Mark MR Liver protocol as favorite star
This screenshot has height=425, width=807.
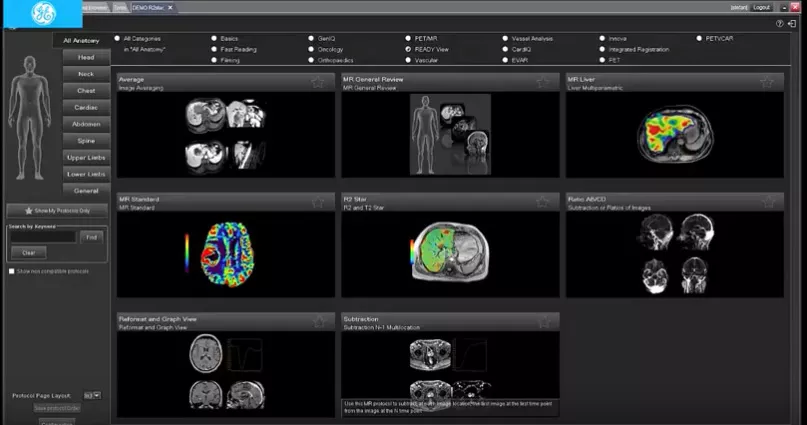point(767,82)
